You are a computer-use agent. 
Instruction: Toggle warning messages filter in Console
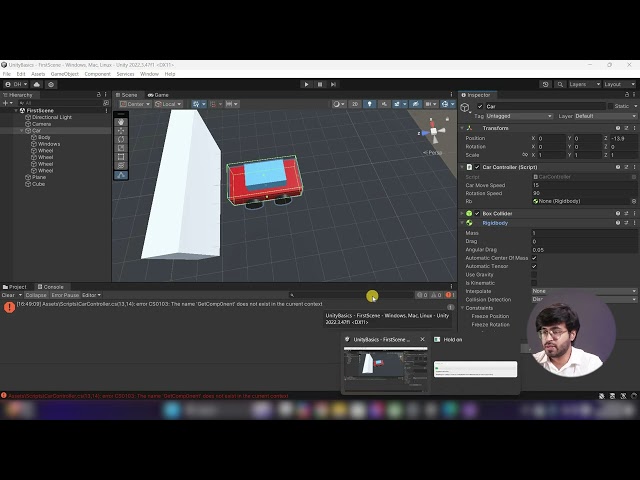coord(436,295)
